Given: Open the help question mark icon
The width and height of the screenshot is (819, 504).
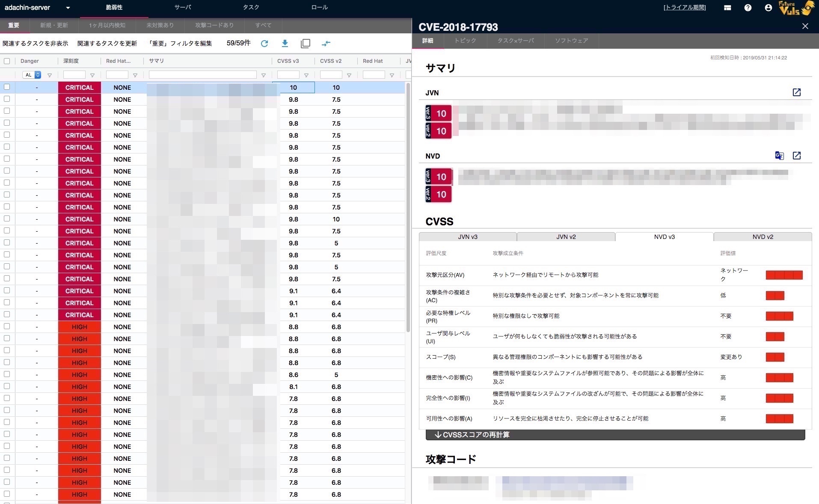Looking at the screenshot, I should pyautogui.click(x=748, y=8).
